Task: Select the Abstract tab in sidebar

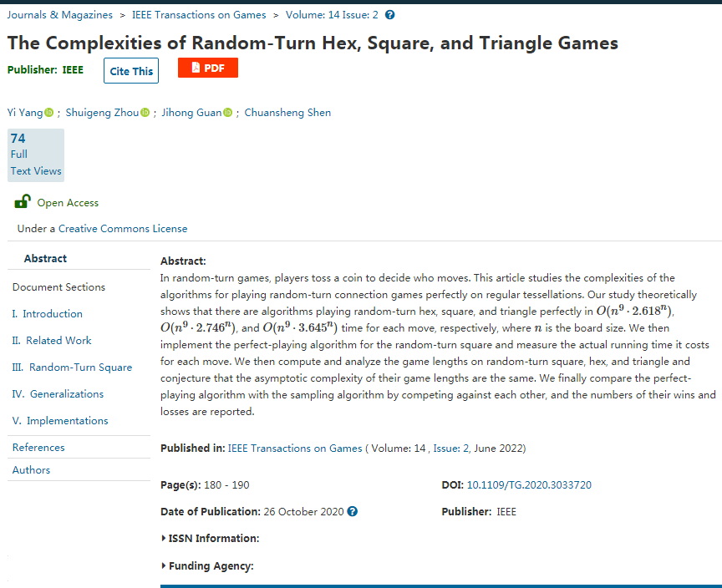Action: 46,259
